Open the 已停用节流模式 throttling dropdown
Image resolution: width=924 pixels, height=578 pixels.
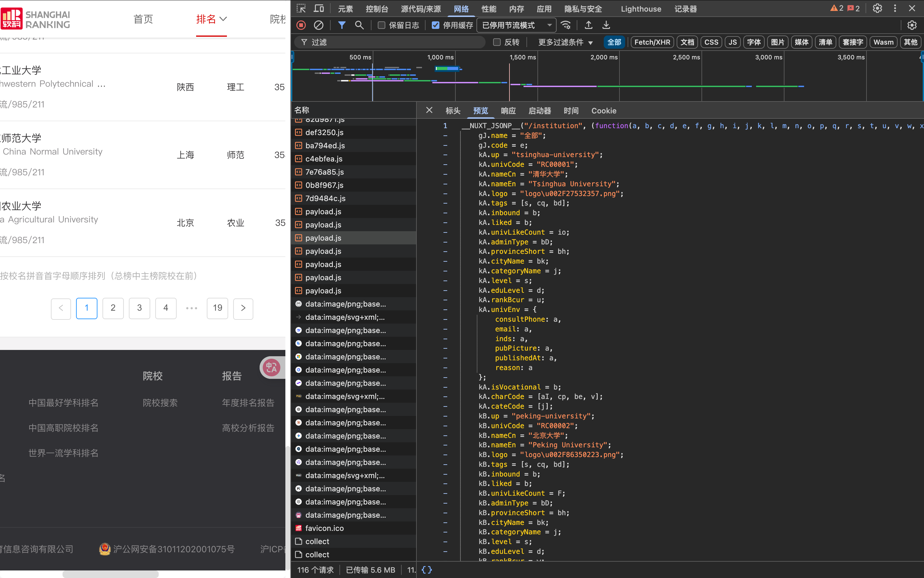coord(516,25)
